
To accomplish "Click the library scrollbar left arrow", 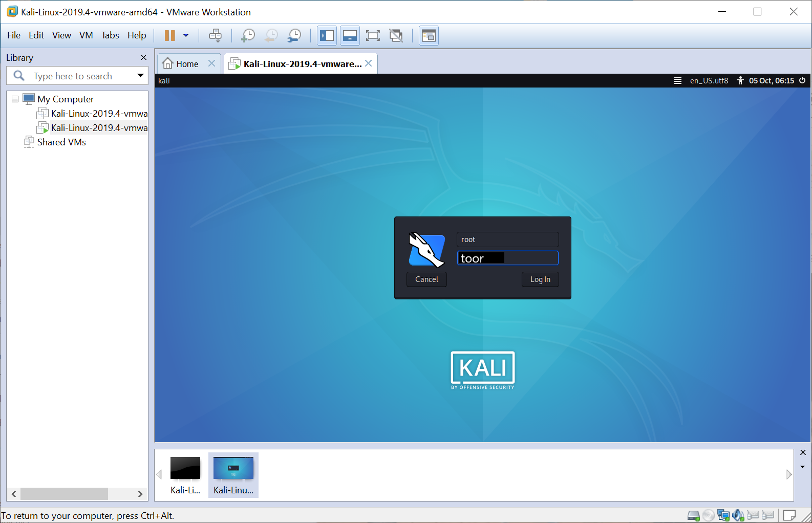I will tap(14, 494).
